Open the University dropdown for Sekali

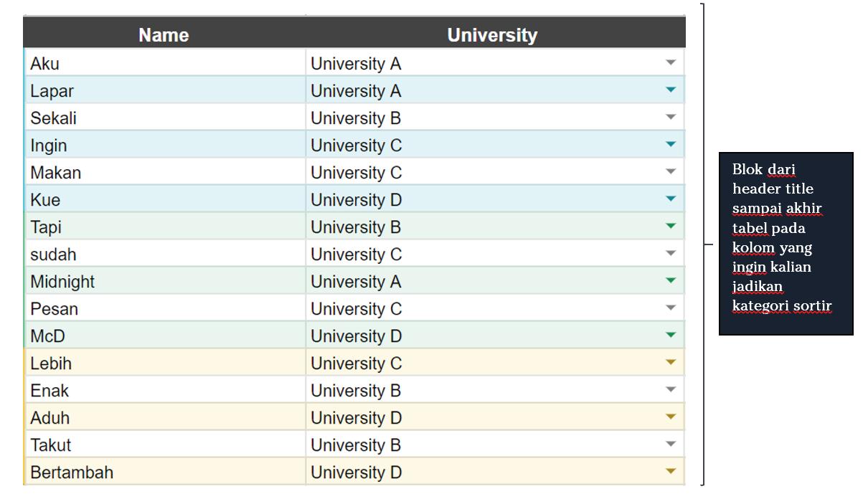pyautogui.click(x=671, y=118)
